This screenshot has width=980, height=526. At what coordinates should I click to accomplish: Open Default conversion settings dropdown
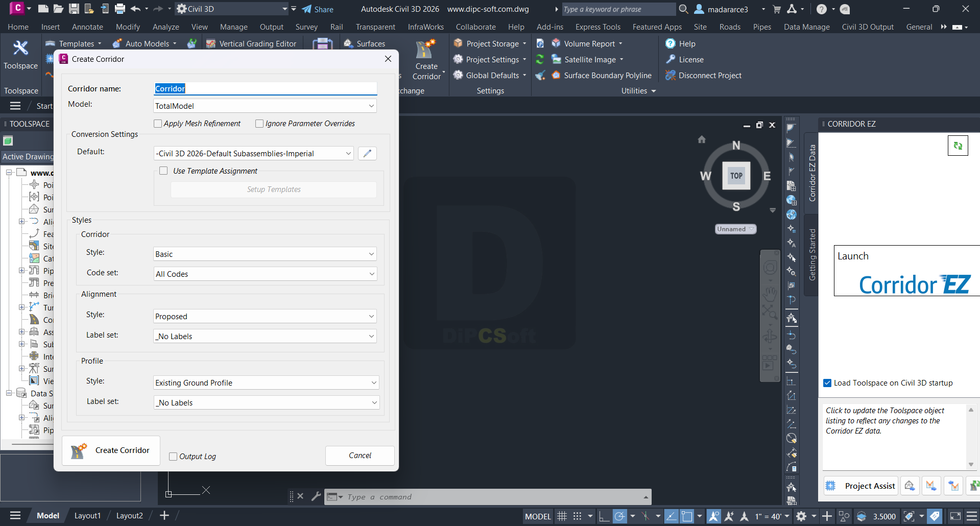(254, 153)
